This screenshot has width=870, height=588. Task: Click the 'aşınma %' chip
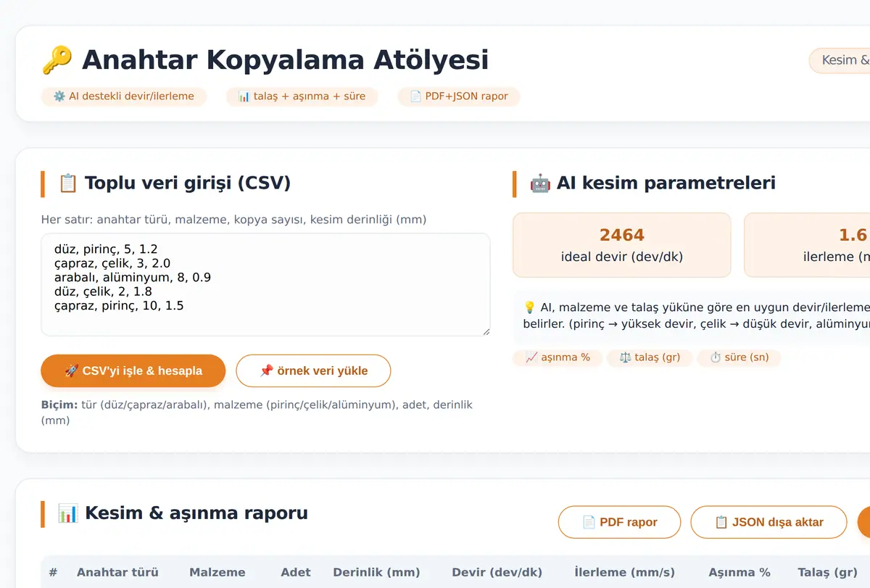(558, 357)
